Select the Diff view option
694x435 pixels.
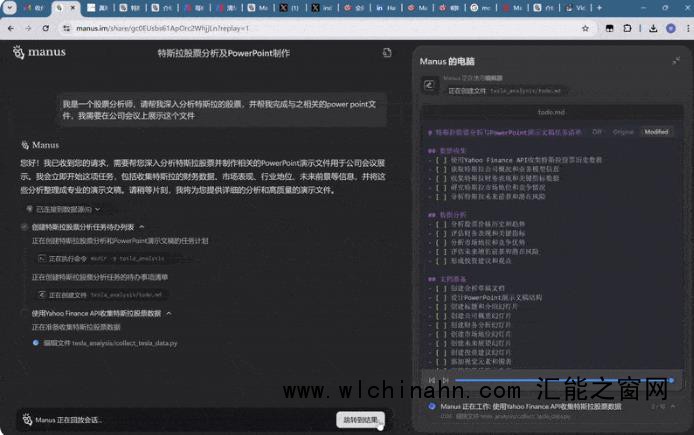tap(597, 131)
